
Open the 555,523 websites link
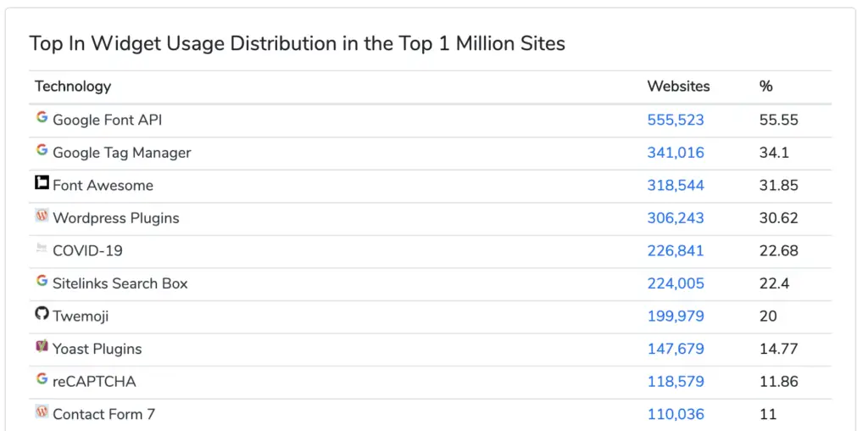(x=676, y=120)
